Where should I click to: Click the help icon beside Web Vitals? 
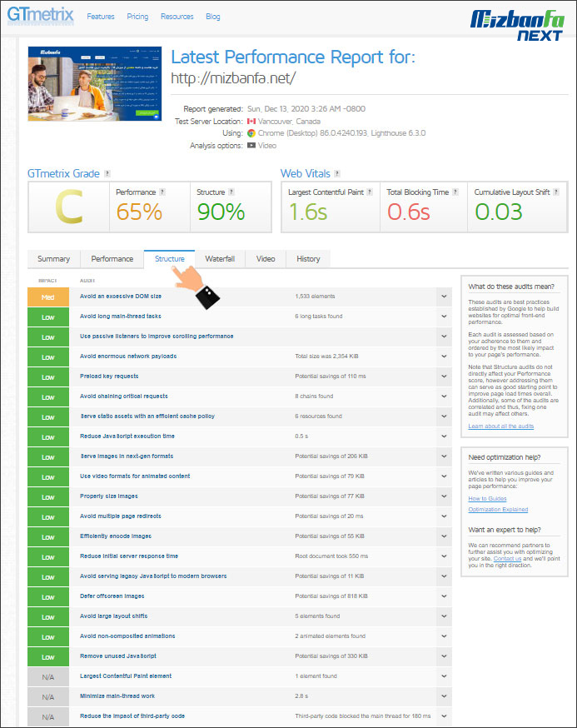(337, 173)
